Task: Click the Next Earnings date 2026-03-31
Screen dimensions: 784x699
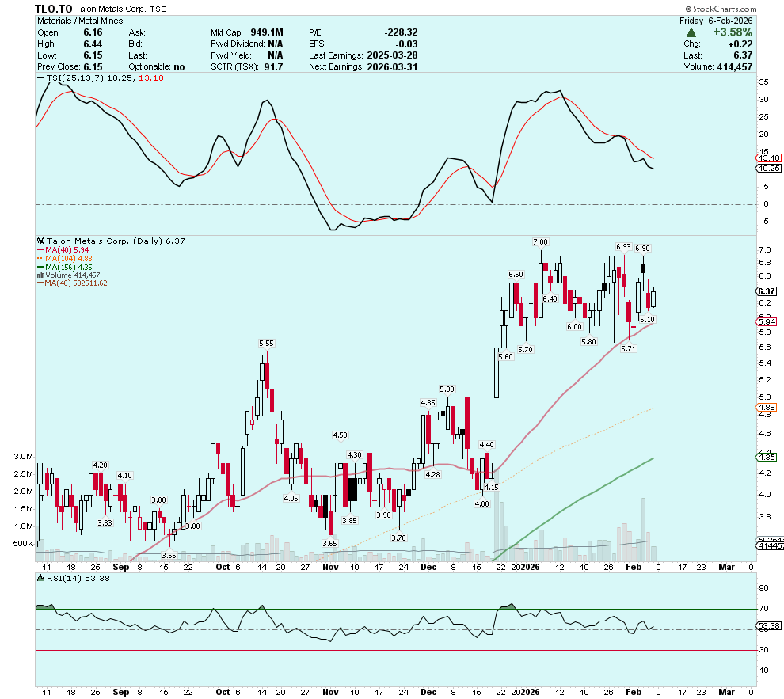Action: point(392,67)
